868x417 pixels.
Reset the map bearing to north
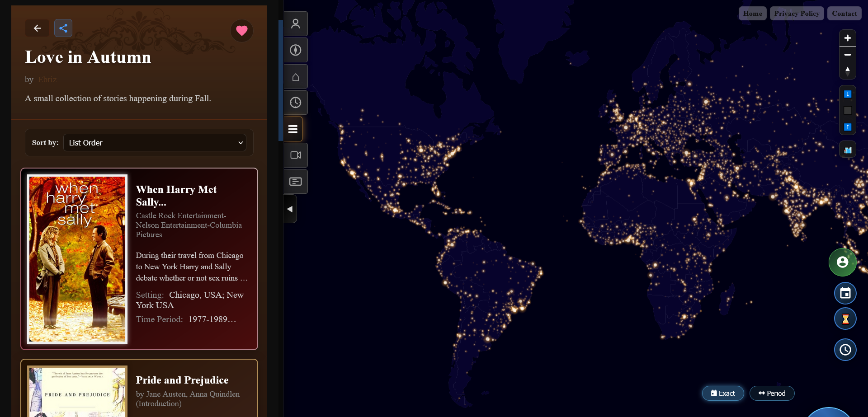click(x=848, y=71)
